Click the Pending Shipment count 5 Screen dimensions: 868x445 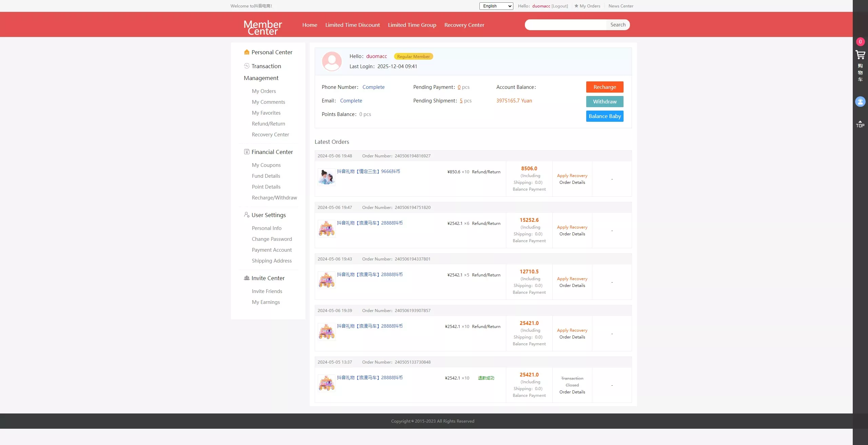click(x=461, y=101)
